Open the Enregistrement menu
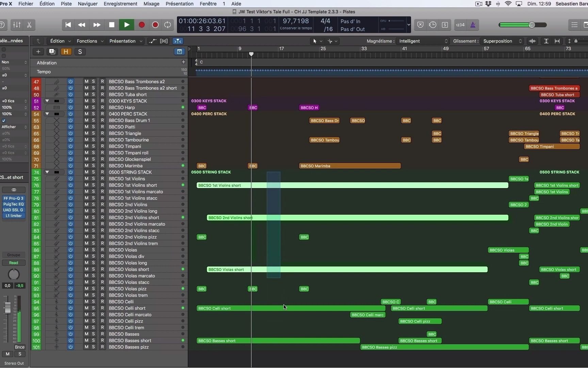588x368 pixels. coord(120,4)
